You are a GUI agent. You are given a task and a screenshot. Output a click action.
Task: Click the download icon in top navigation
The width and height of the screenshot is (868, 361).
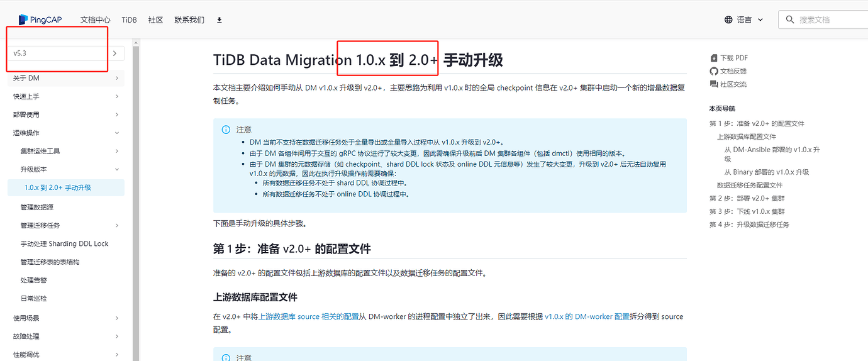coord(220,20)
